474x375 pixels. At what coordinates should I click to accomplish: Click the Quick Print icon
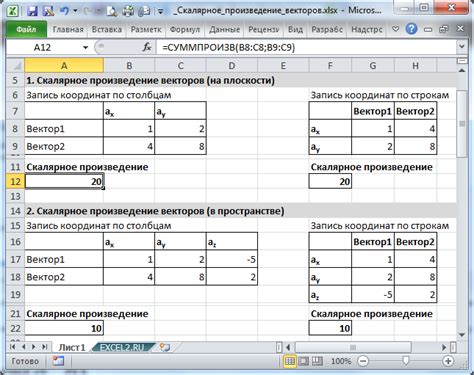coord(128,11)
